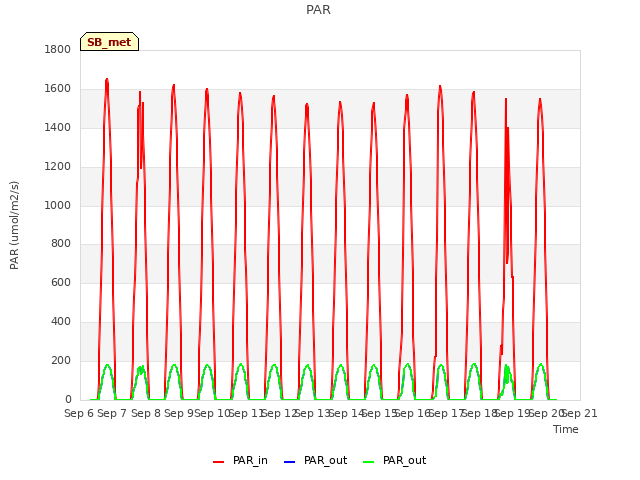Click the red PAR_in legend swatch
This screenshot has width=640, height=480.
click(x=218, y=462)
